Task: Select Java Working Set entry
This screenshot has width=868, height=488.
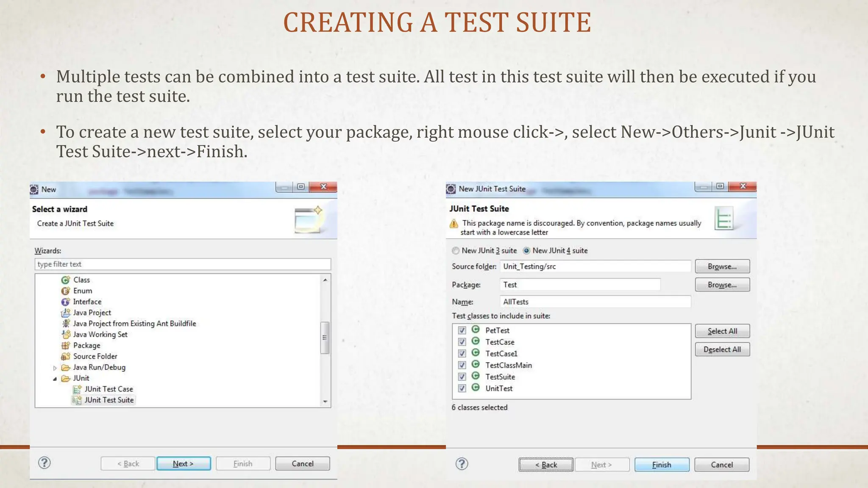Action: click(x=100, y=335)
